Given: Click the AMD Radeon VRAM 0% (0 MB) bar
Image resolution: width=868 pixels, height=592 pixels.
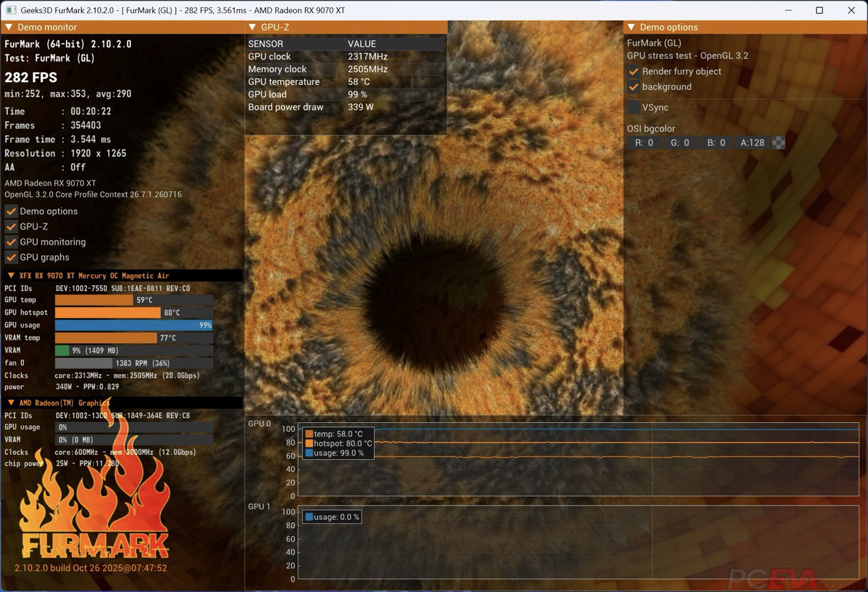Looking at the screenshot, I should [134, 440].
